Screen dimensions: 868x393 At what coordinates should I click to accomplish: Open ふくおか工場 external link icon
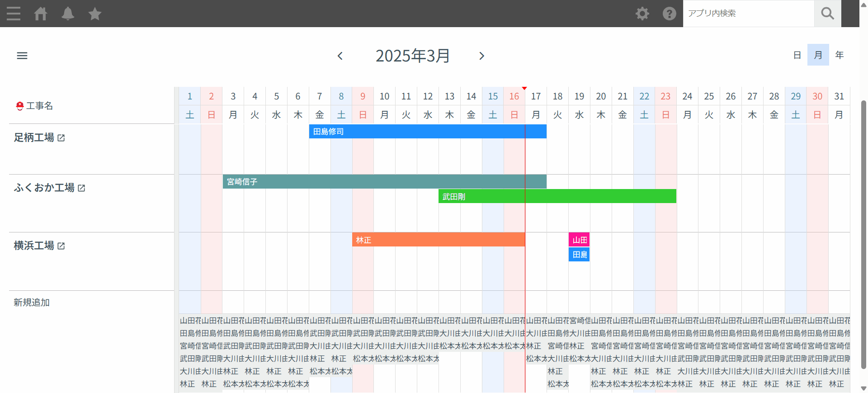81,188
